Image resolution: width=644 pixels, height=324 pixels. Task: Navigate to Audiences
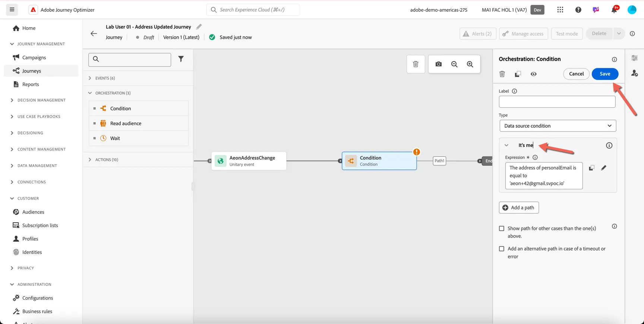coord(33,212)
